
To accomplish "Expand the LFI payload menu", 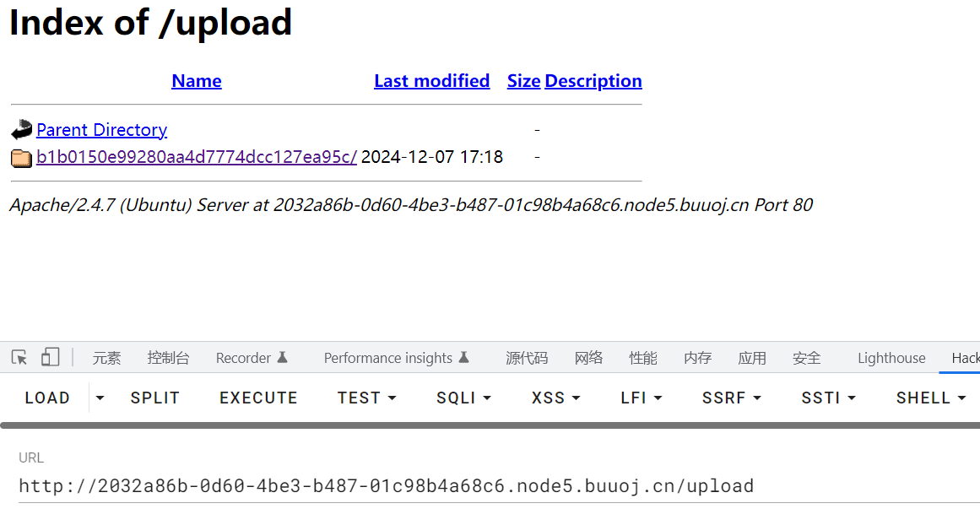I will pyautogui.click(x=641, y=398).
